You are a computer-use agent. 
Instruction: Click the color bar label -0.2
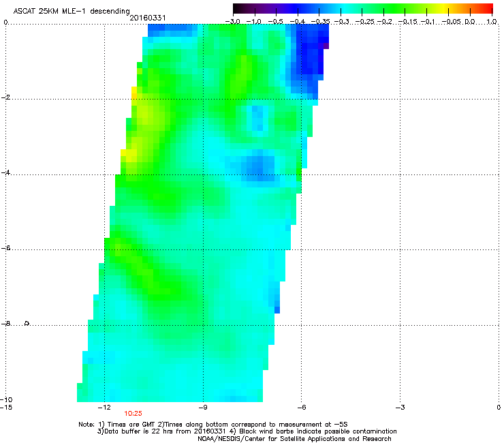tap(385, 22)
